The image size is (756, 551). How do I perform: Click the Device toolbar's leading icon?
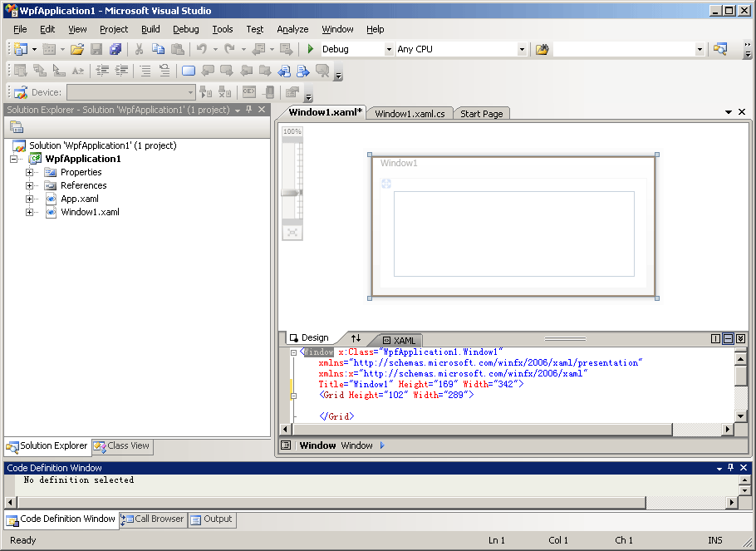pos(21,92)
